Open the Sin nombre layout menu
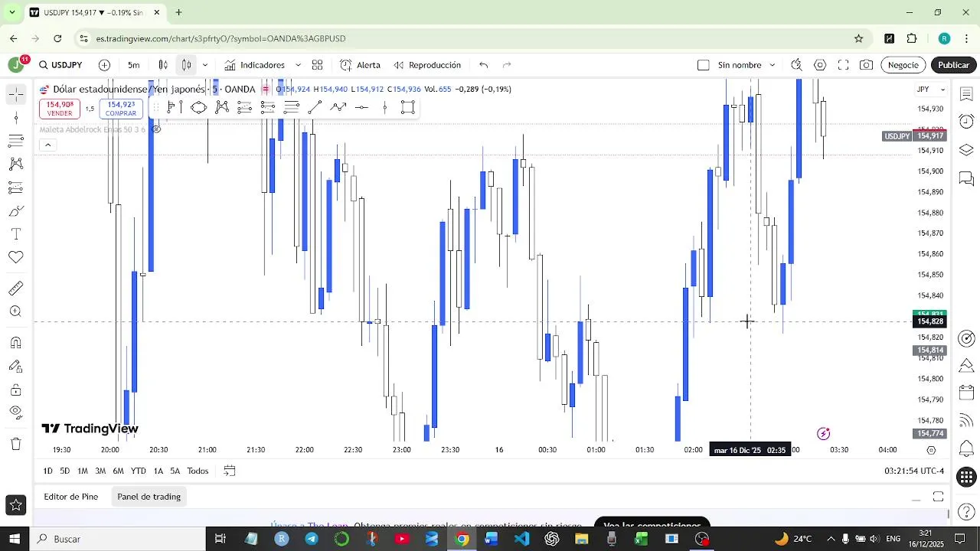Viewport: 980px width, 551px height. pos(746,65)
